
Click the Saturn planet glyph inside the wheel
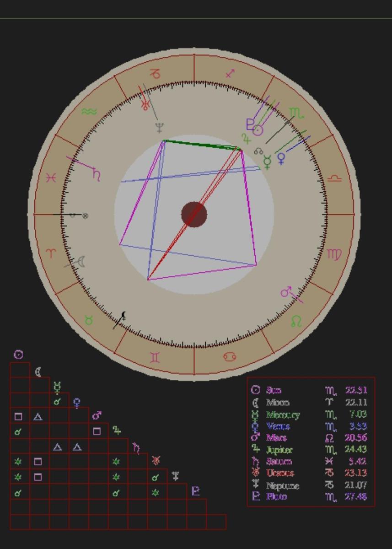[96, 174]
